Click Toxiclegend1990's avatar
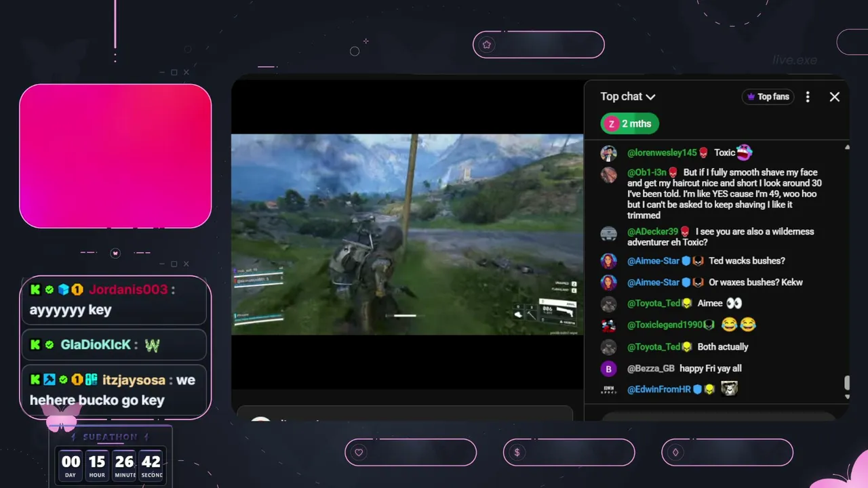The height and width of the screenshot is (488, 868). 608,325
